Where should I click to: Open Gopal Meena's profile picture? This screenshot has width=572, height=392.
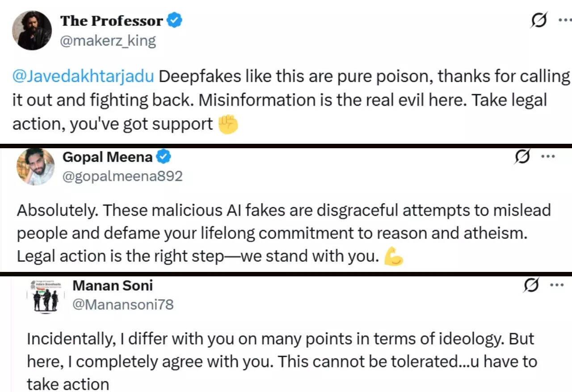(x=35, y=167)
